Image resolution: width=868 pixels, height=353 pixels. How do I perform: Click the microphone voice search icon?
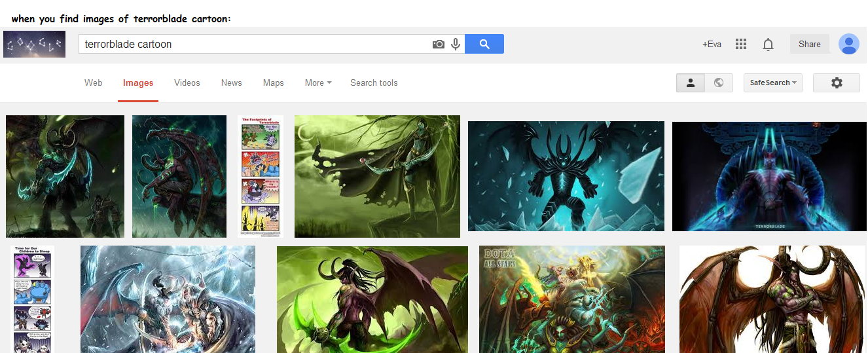[456, 44]
